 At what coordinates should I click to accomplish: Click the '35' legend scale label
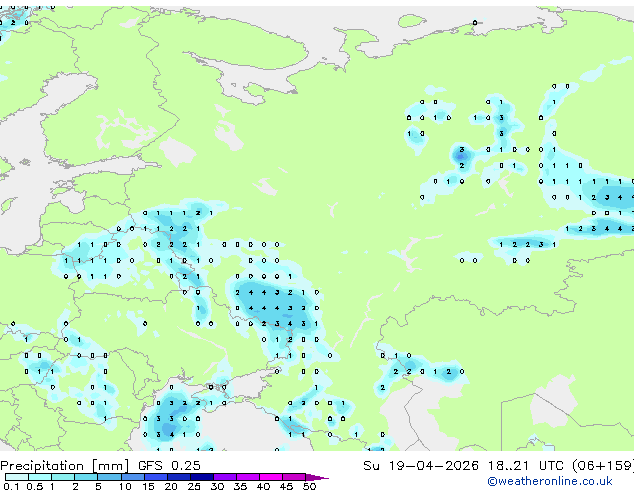tap(240, 486)
